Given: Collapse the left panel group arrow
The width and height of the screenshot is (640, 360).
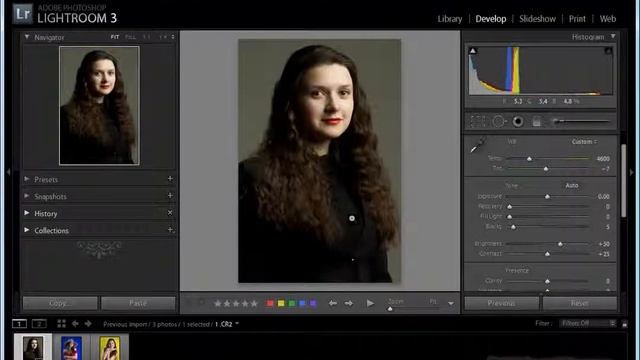Looking at the screenshot, I should coord(8,172).
